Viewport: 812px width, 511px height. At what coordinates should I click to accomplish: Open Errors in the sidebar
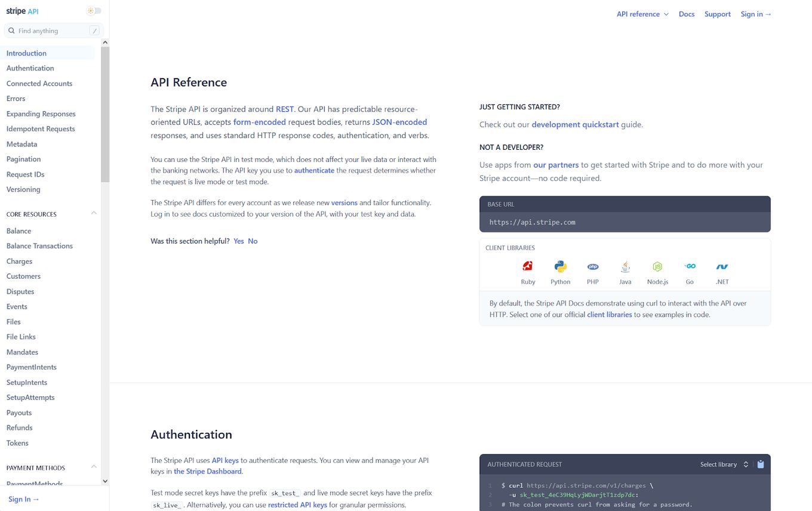pyautogui.click(x=16, y=98)
